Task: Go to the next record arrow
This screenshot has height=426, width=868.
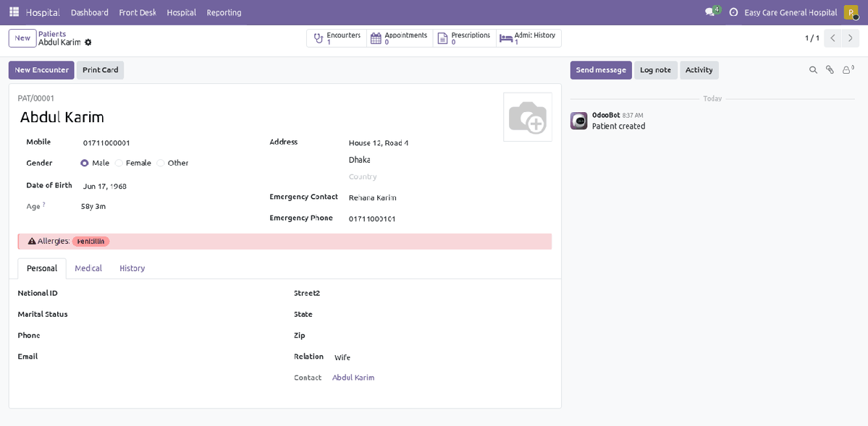Action: (851, 38)
